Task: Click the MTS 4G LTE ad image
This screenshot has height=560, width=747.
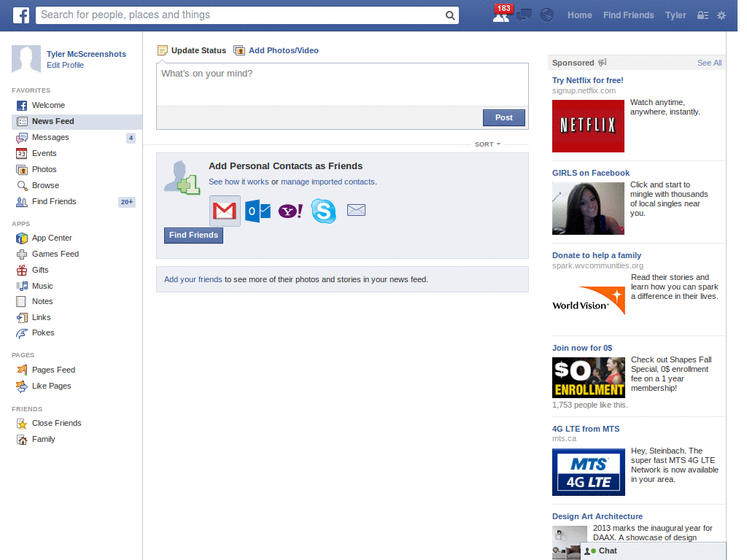Action: [589, 472]
